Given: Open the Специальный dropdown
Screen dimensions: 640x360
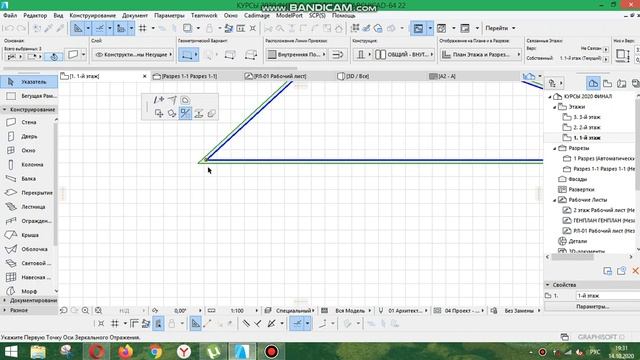Looking at the screenshot, I should 294,311.
